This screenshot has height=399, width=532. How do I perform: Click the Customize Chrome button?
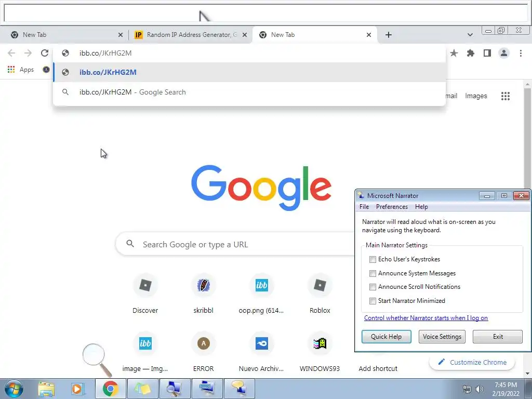tap(472, 362)
